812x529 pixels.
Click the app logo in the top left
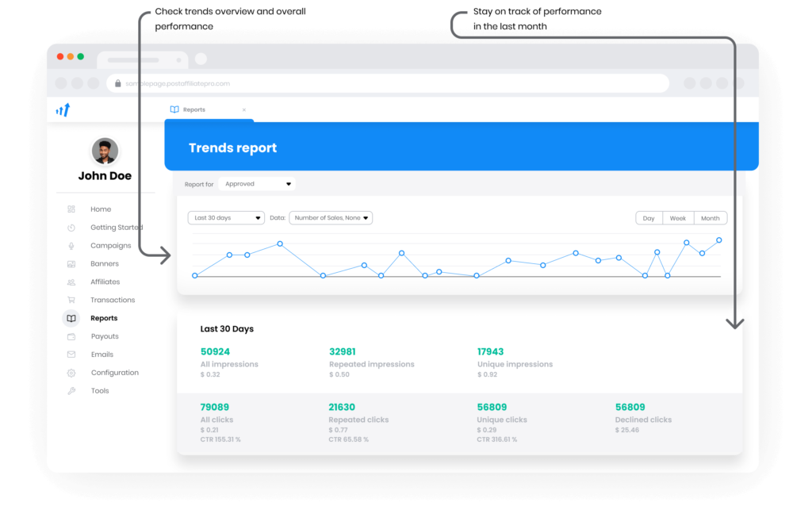pos(63,109)
